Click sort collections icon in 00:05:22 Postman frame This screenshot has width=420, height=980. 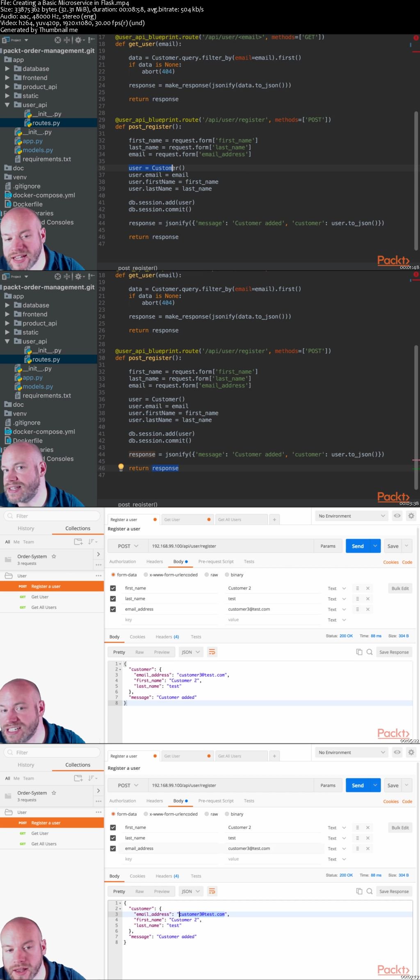[x=92, y=542]
